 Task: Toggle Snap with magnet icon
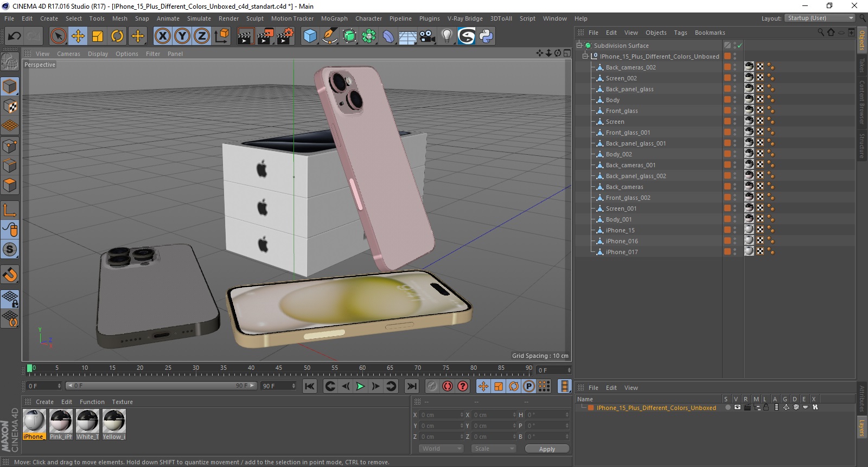pos(10,275)
